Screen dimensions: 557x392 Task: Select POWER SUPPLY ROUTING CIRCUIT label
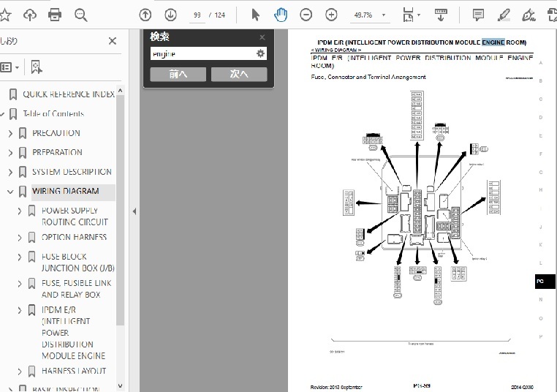tap(75, 216)
